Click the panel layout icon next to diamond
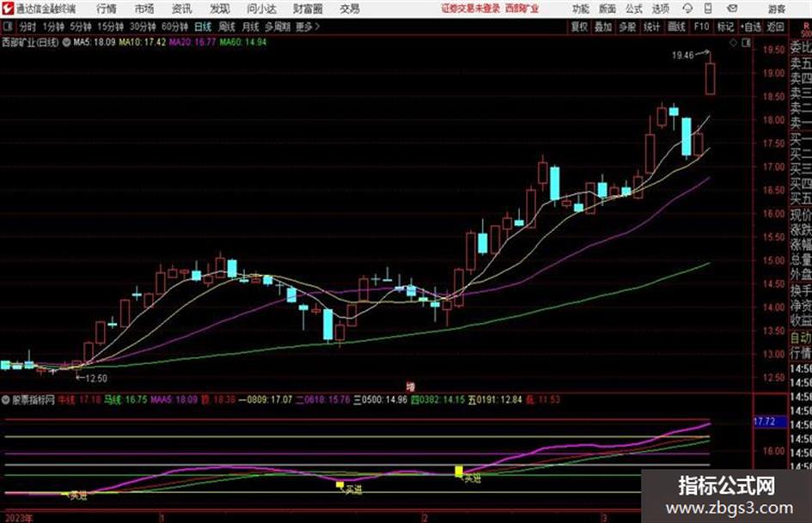 click(x=746, y=43)
